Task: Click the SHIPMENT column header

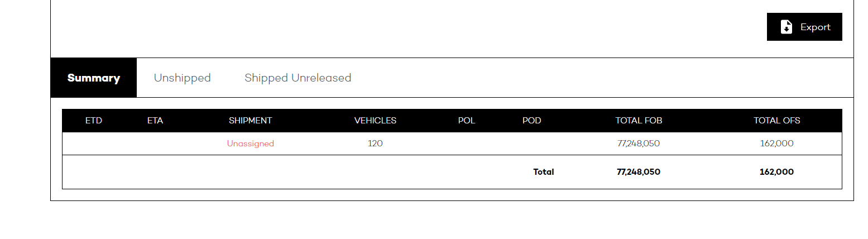Action: coord(250,121)
